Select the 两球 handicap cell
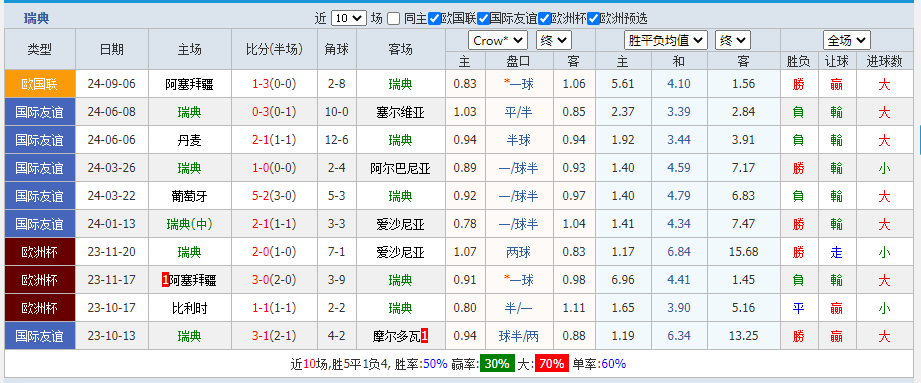 tap(519, 253)
